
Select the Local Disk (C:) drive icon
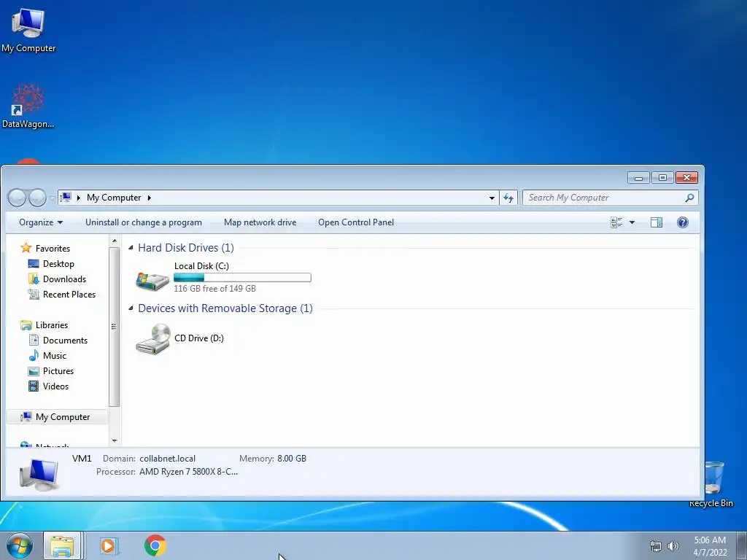(x=152, y=280)
